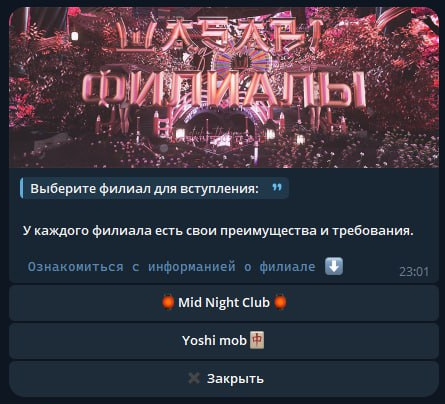
Task: Open the ФИЛИАЛЫ banner image
Action: pyautogui.click(x=224, y=87)
